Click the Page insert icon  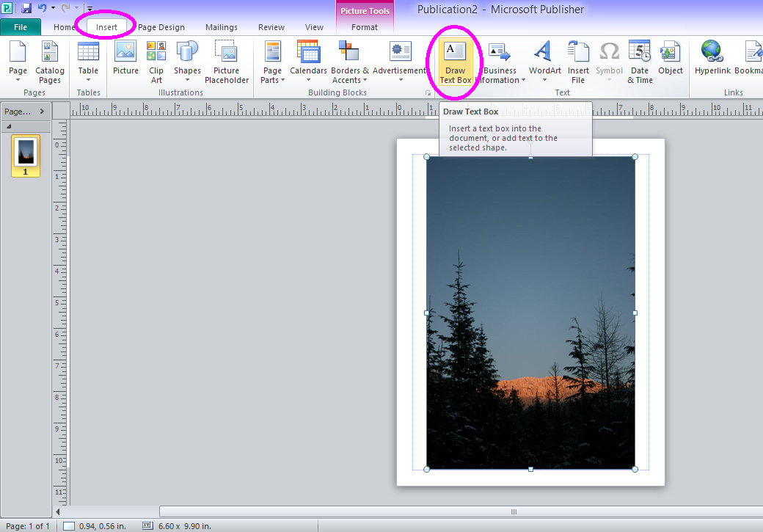coord(18,62)
